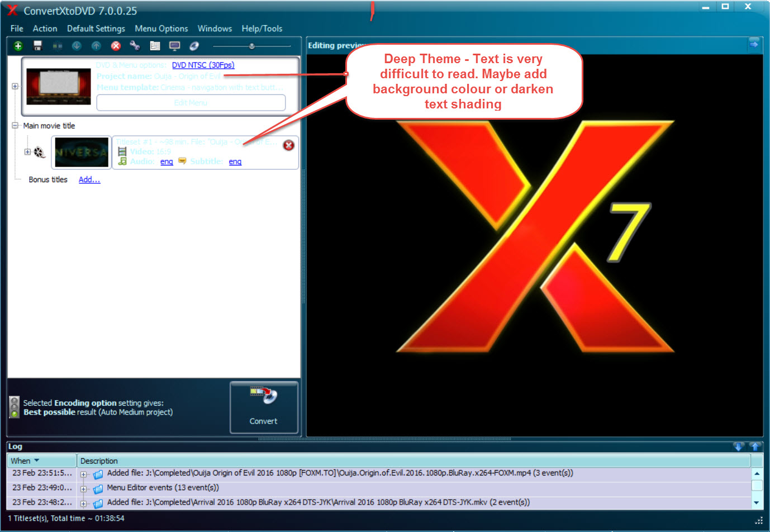
Task: Click the Ouija added file log icon
Action: (x=98, y=474)
